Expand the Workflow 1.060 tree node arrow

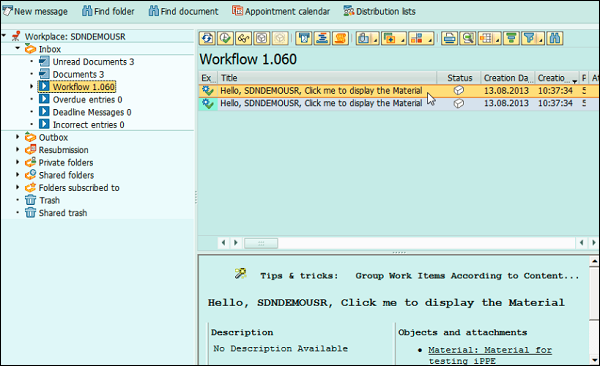coord(32,87)
